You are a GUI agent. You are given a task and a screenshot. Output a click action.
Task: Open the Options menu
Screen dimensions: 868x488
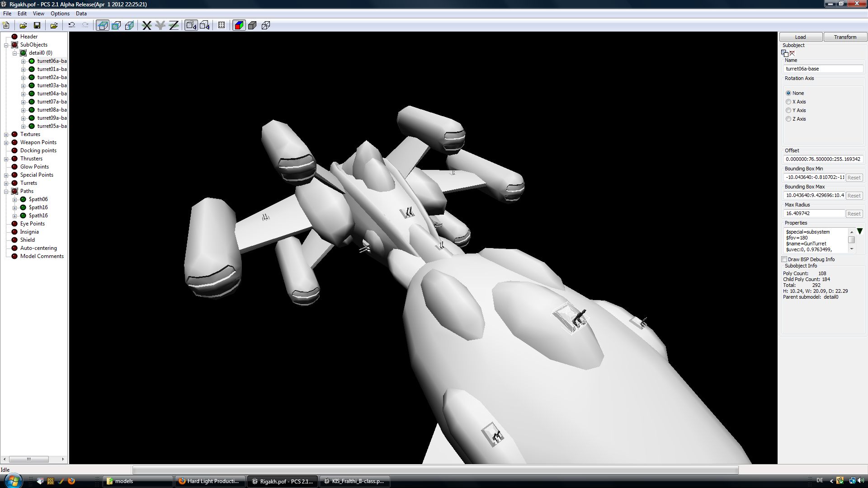click(x=60, y=14)
